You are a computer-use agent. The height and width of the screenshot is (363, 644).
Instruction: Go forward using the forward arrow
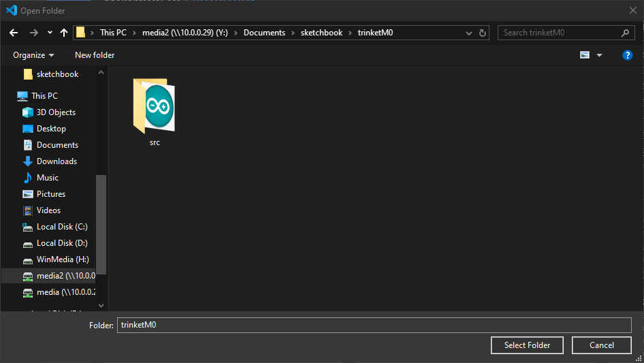[33, 33]
